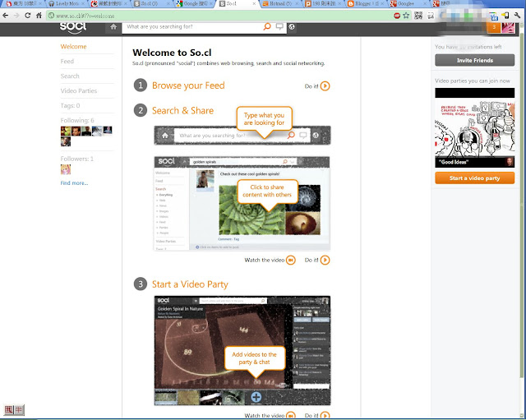The image size is (526, 420).
Task: Click the search bar tutorial image
Action: tap(242, 135)
